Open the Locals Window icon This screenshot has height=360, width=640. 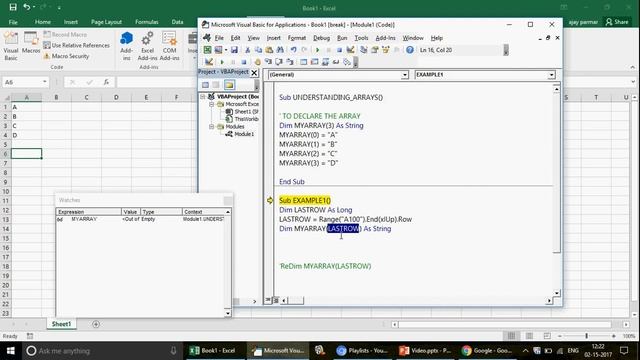(303, 62)
